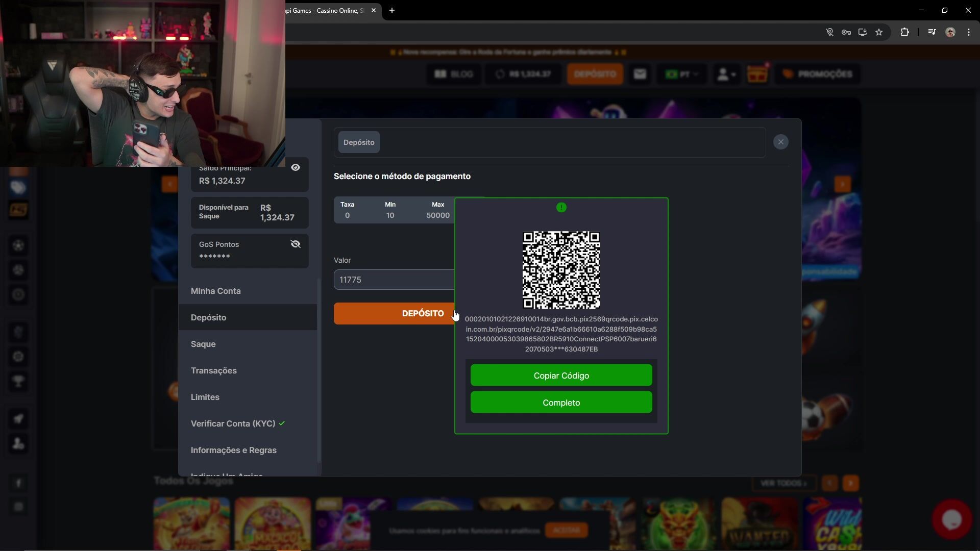Go to Transações section
Image resolution: width=980 pixels, height=551 pixels.
(214, 370)
